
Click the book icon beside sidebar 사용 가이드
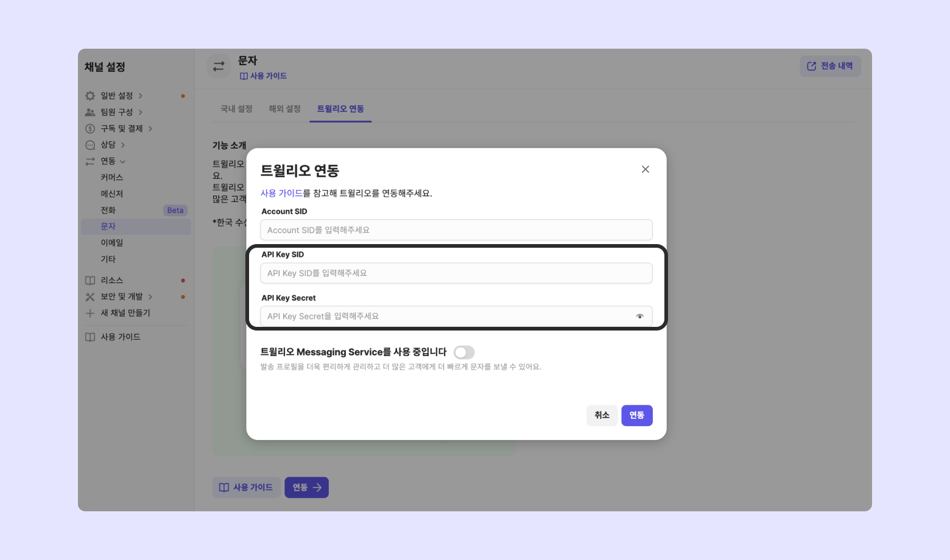(x=90, y=337)
